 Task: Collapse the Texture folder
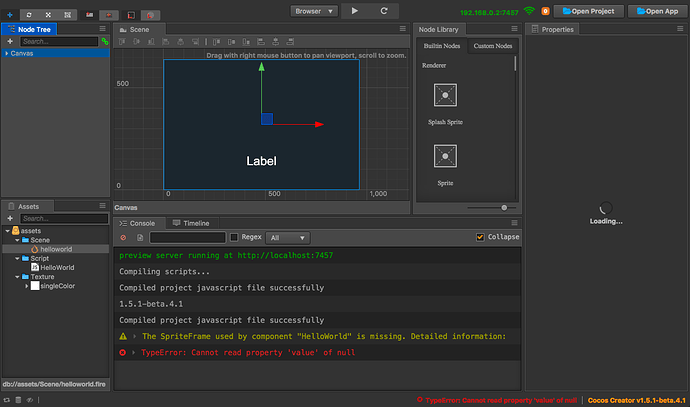point(17,277)
